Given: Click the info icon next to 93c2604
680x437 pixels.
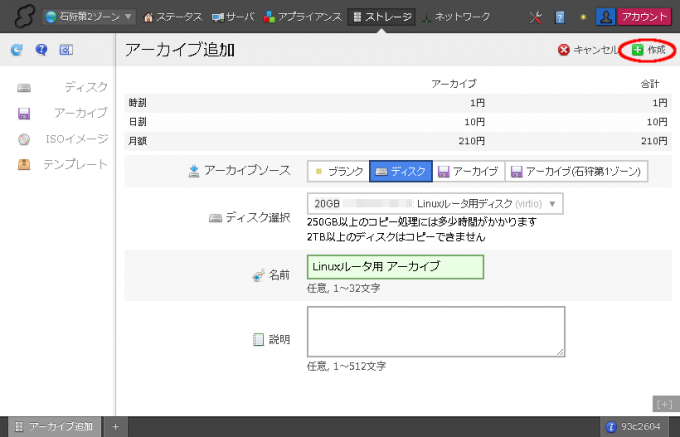Looking at the screenshot, I should click(611, 427).
